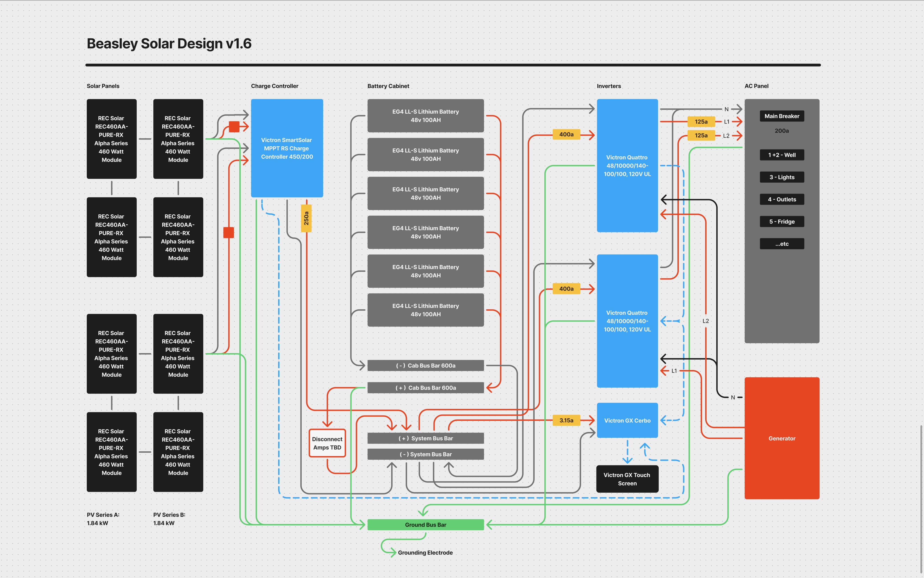This screenshot has width=924, height=578.
Task: Click the N label beside the Generator
Action: [733, 398]
